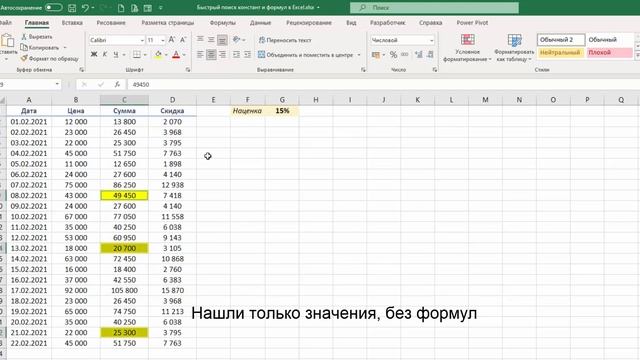Switch to the Вид tab
The image size is (640, 360).
pos(351,23)
